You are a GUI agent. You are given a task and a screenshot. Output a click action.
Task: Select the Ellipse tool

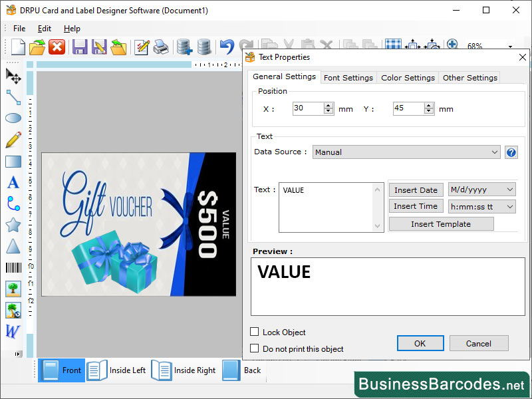pyautogui.click(x=13, y=118)
